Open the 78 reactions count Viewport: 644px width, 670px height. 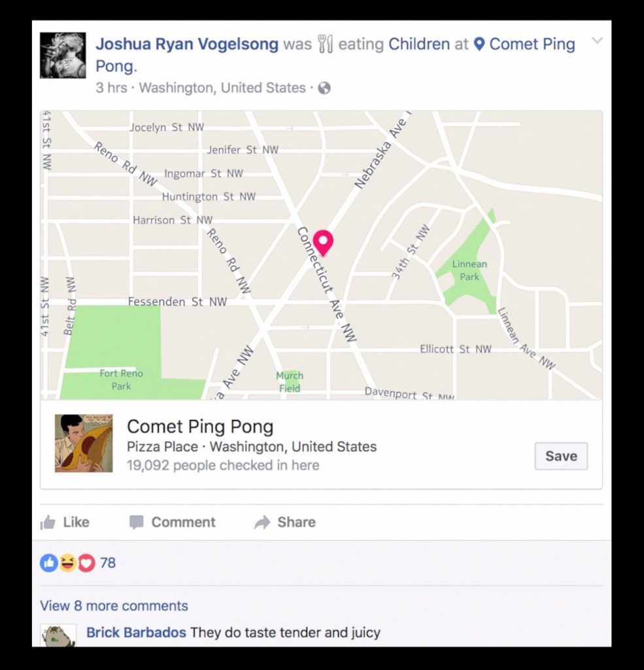108,563
